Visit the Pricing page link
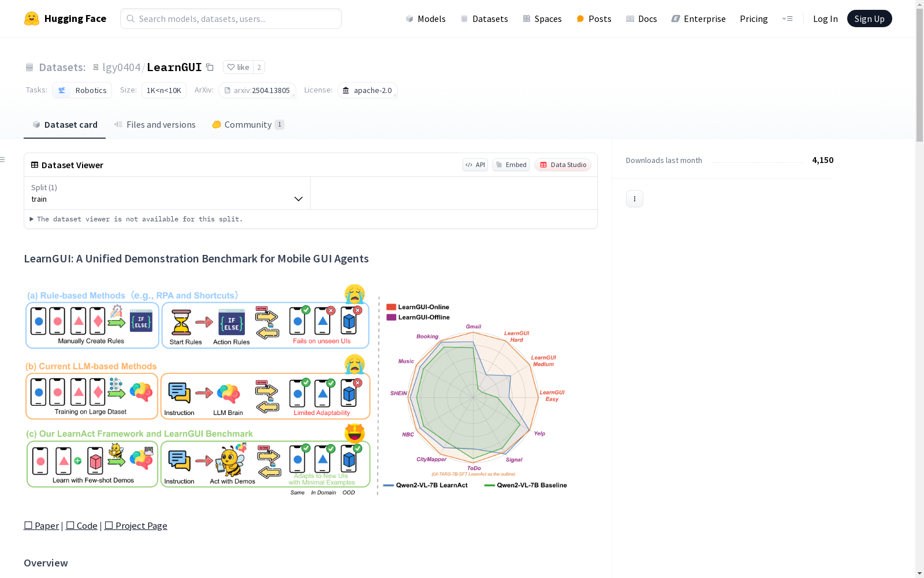Screen dimensions: 924x578 [x=754, y=18]
